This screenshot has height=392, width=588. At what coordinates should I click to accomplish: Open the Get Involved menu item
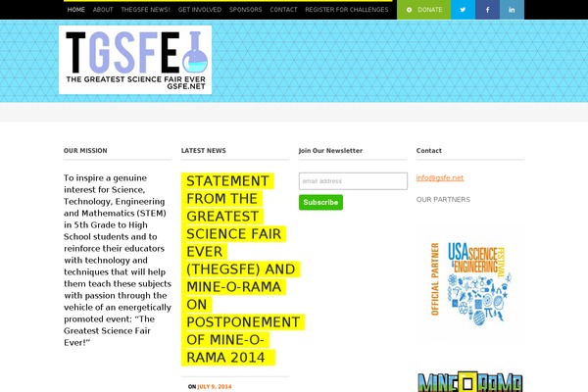pos(200,10)
